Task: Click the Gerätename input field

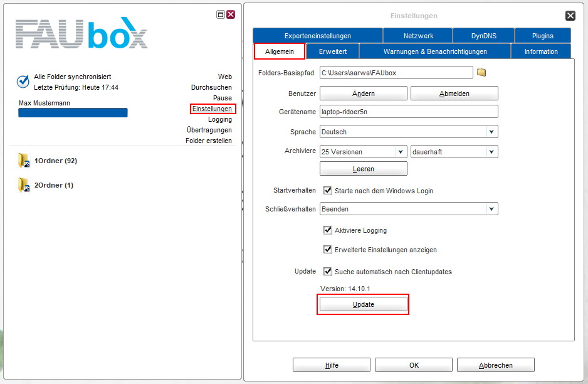Action: pos(409,112)
